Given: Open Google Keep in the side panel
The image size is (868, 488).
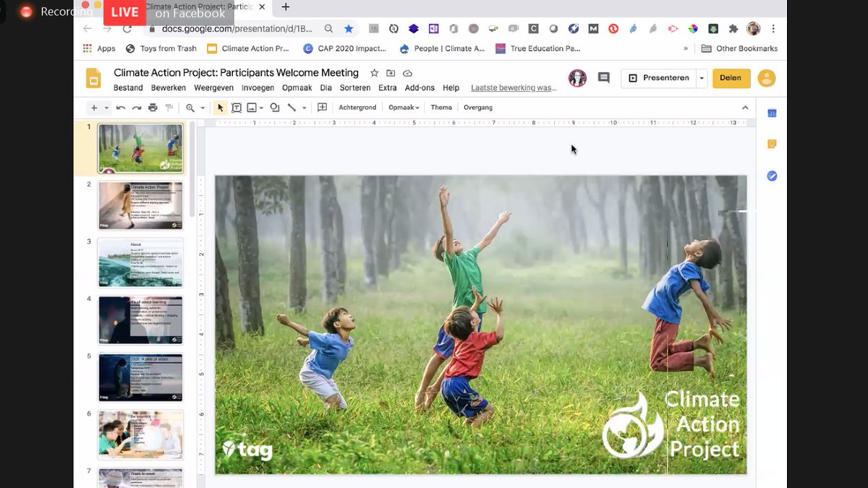Looking at the screenshot, I should pos(771,144).
